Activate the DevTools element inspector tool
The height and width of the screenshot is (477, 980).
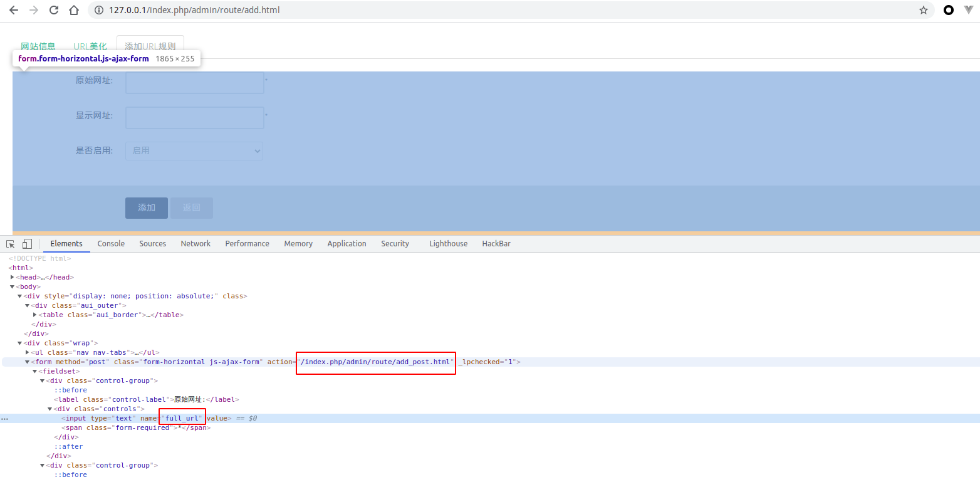(x=11, y=244)
